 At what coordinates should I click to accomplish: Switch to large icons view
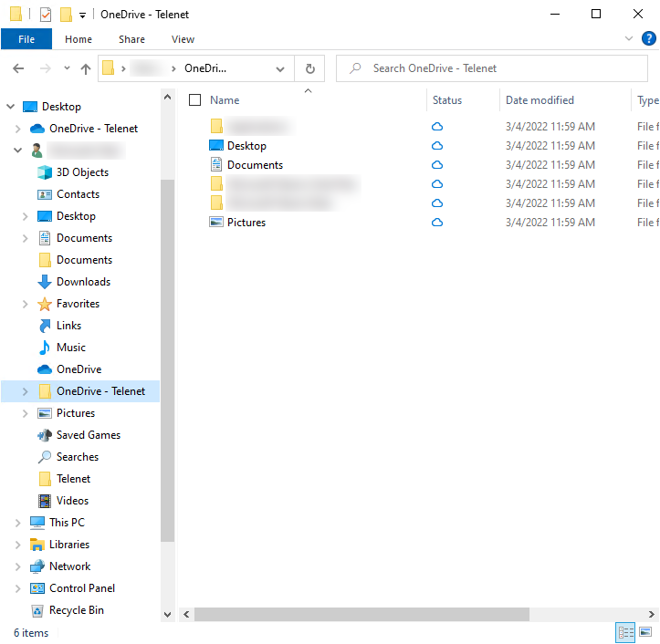point(645,632)
